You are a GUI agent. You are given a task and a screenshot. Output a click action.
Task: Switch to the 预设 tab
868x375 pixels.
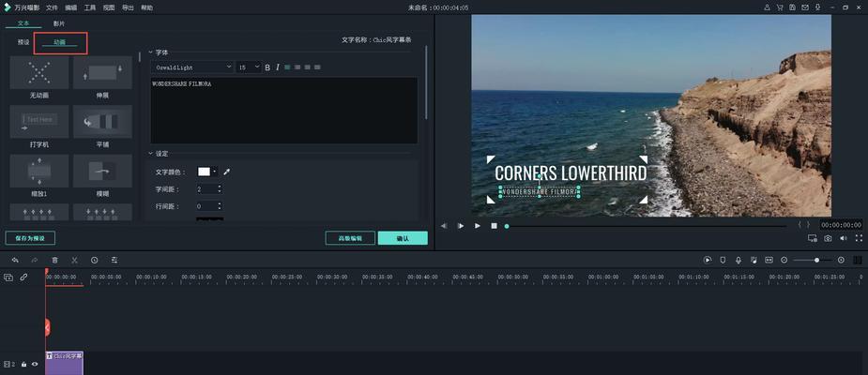(23, 42)
